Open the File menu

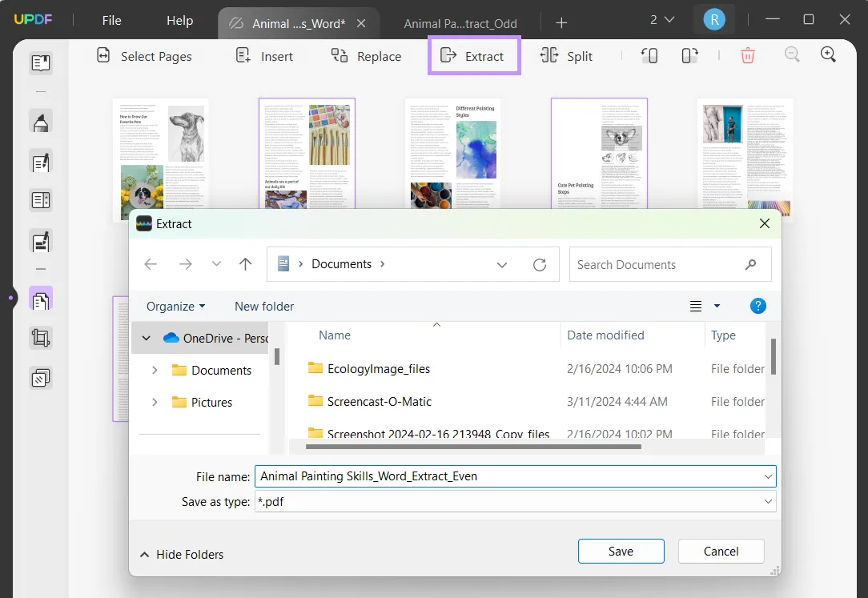(x=112, y=21)
